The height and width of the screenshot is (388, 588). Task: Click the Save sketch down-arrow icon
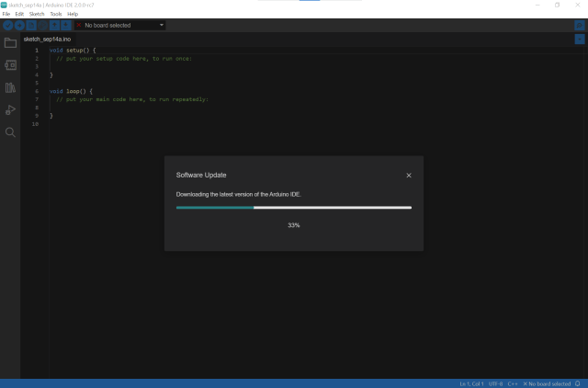[66, 25]
